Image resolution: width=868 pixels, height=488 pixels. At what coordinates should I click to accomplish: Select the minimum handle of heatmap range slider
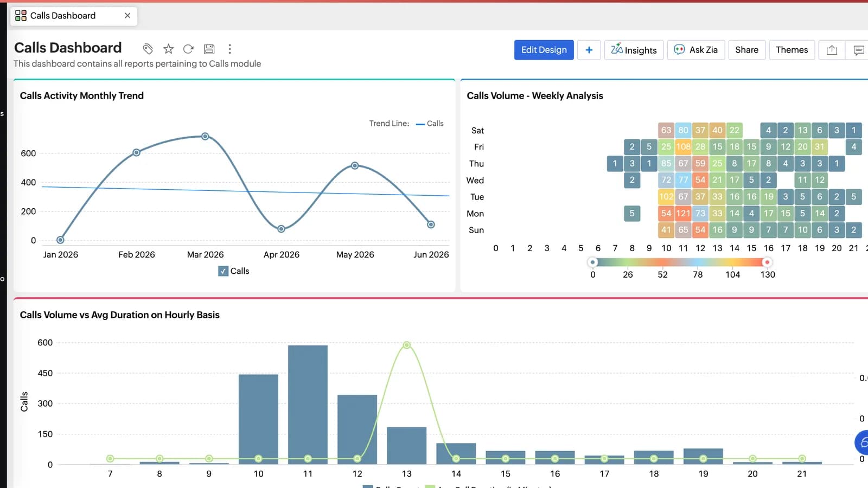click(593, 262)
